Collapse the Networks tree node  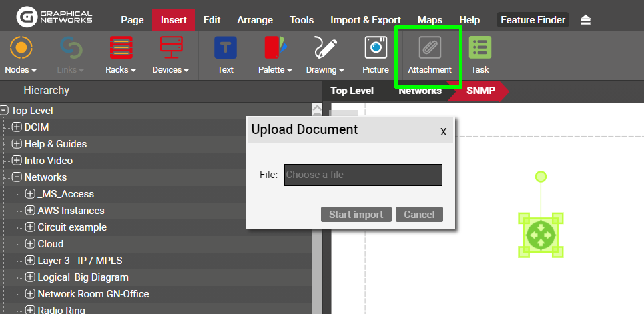[x=17, y=177]
